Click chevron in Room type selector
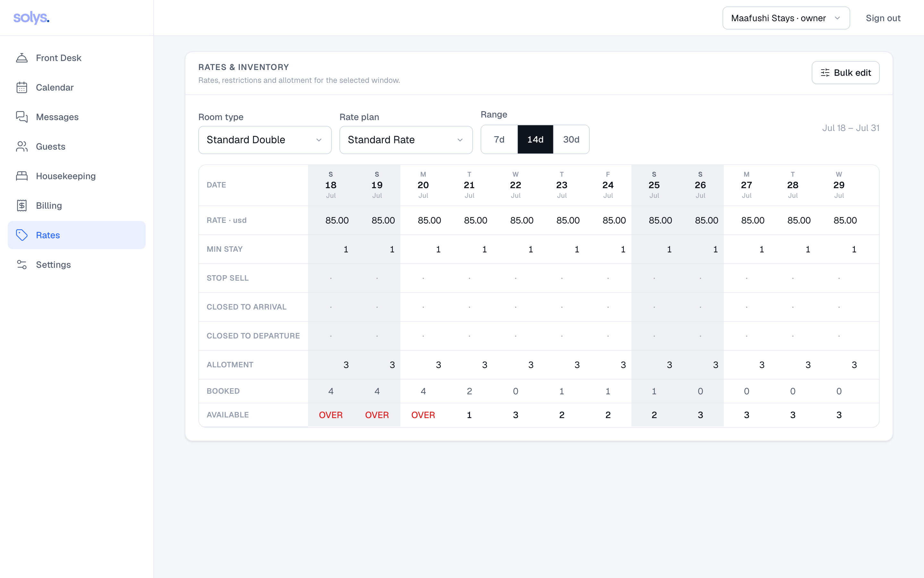Image resolution: width=924 pixels, height=578 pixels. click(x=319, y=140)
